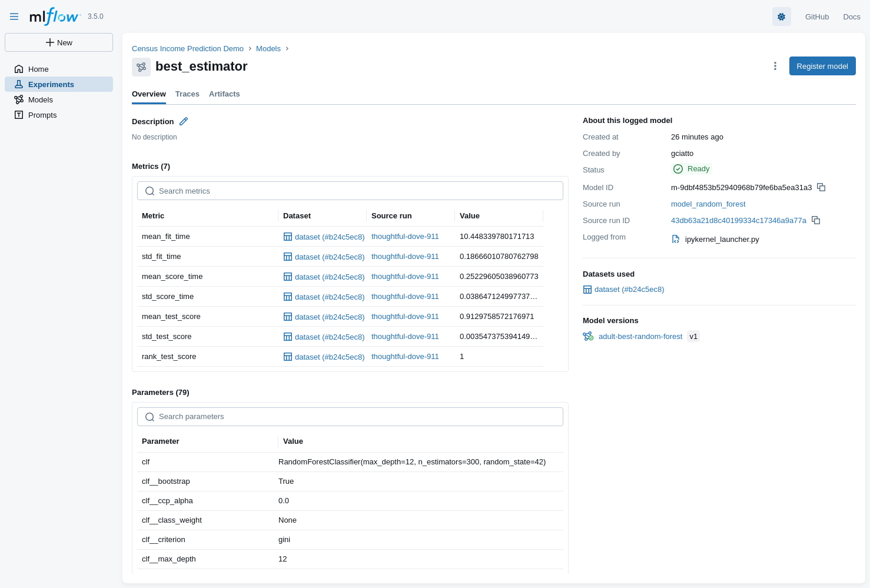
Task: Open the adult-best-random-forest model version
Action: tap(640, 337)
